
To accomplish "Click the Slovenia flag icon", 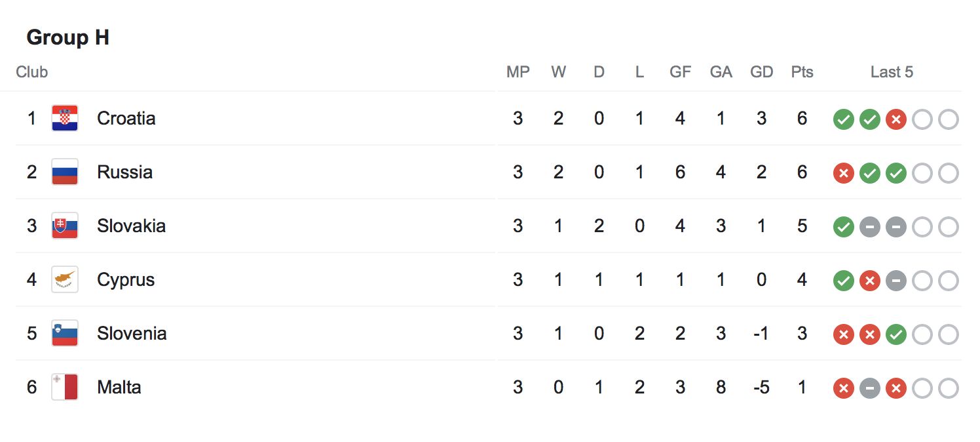I will tap(65, 334).
